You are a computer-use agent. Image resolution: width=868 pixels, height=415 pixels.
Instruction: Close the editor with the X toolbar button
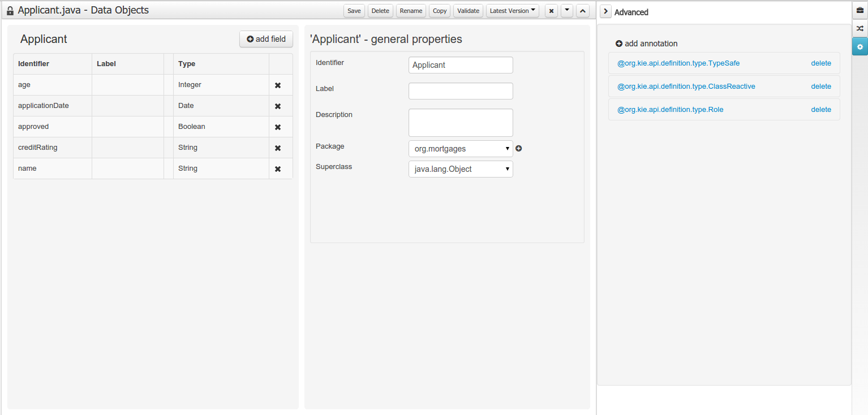(x=551, y=11)
